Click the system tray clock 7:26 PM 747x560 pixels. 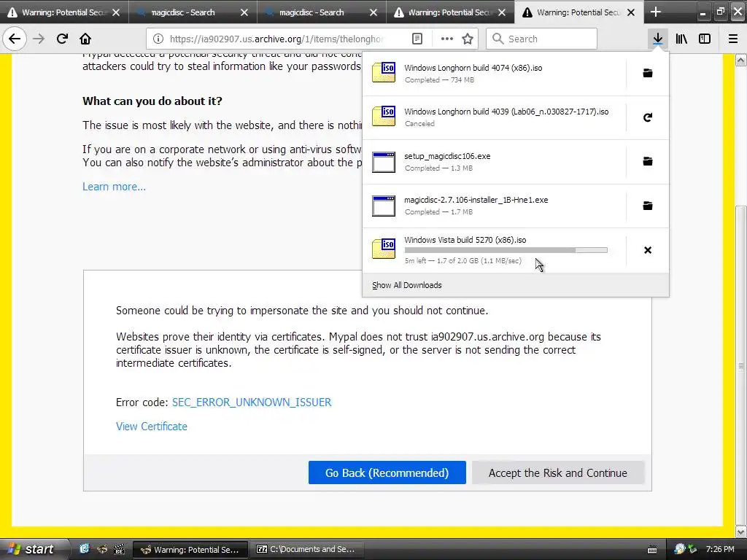(720, 549)
